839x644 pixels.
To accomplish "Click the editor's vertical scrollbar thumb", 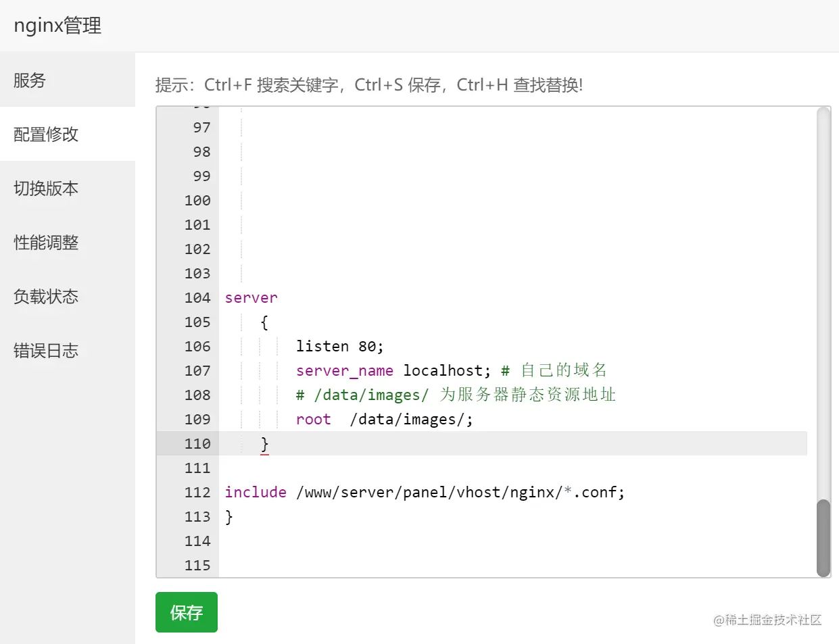I will [823, 538].
